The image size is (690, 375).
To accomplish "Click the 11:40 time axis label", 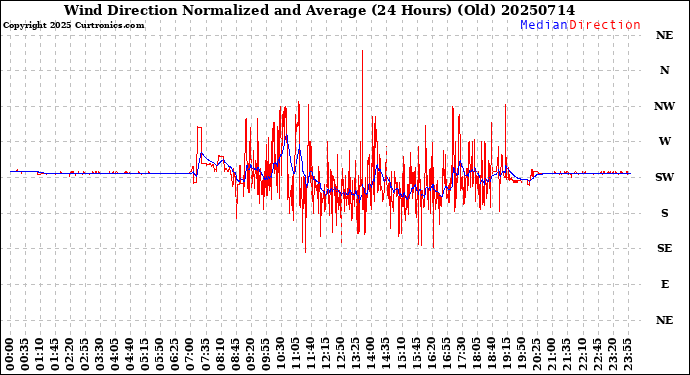I will (x=311, y=354).
